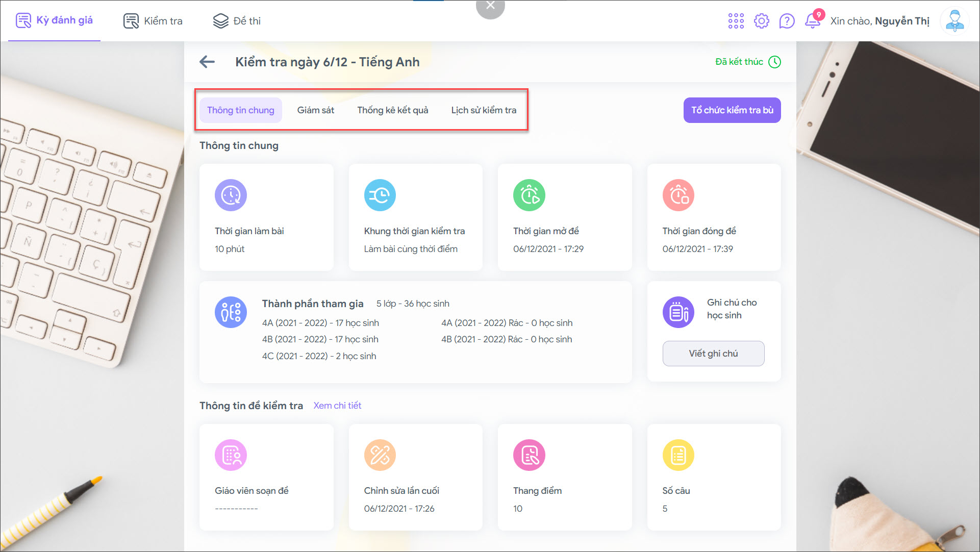
Task: Open settings gear icon in header
Action: [761, 21]
